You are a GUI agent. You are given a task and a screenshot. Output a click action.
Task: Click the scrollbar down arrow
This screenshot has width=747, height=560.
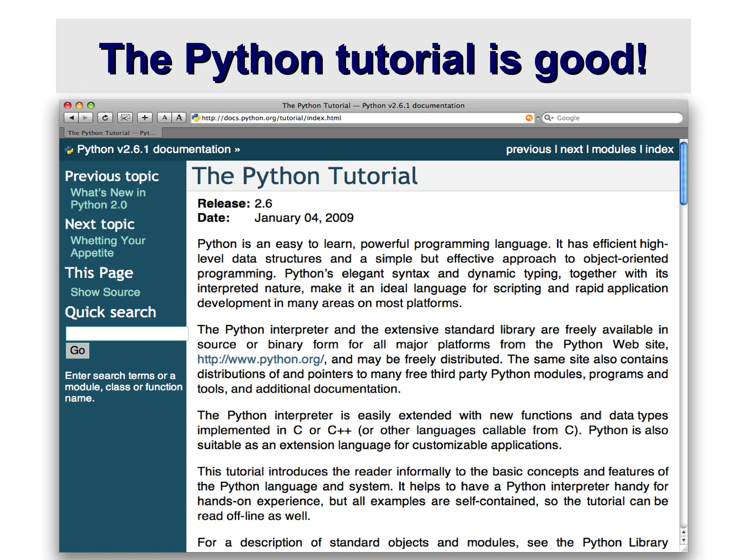point(684,540)
